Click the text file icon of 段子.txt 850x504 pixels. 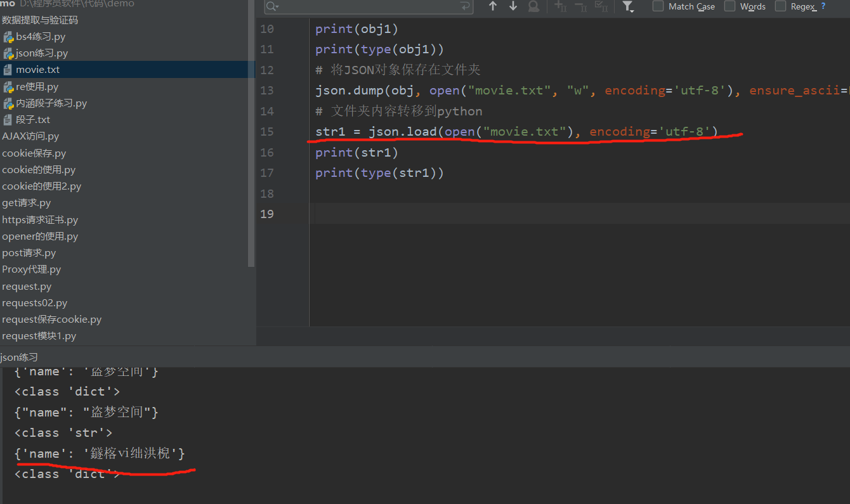click(x=8, y=120)
